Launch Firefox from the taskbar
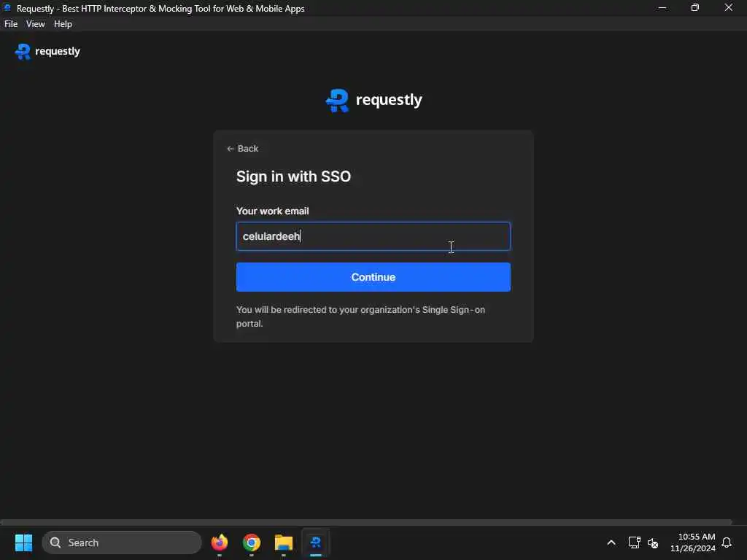Screen dimensions: 747x560 220,542
